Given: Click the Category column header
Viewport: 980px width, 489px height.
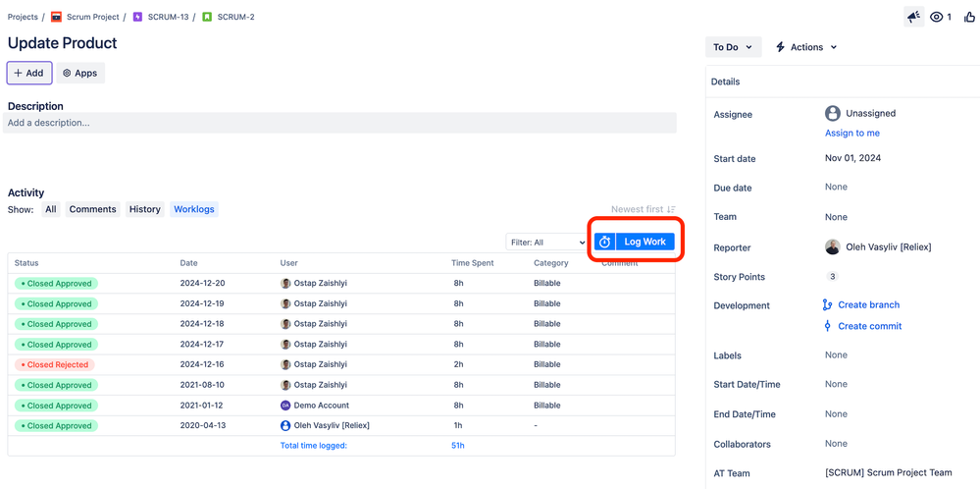Looking at the screenshot, I should click(551, 263).
